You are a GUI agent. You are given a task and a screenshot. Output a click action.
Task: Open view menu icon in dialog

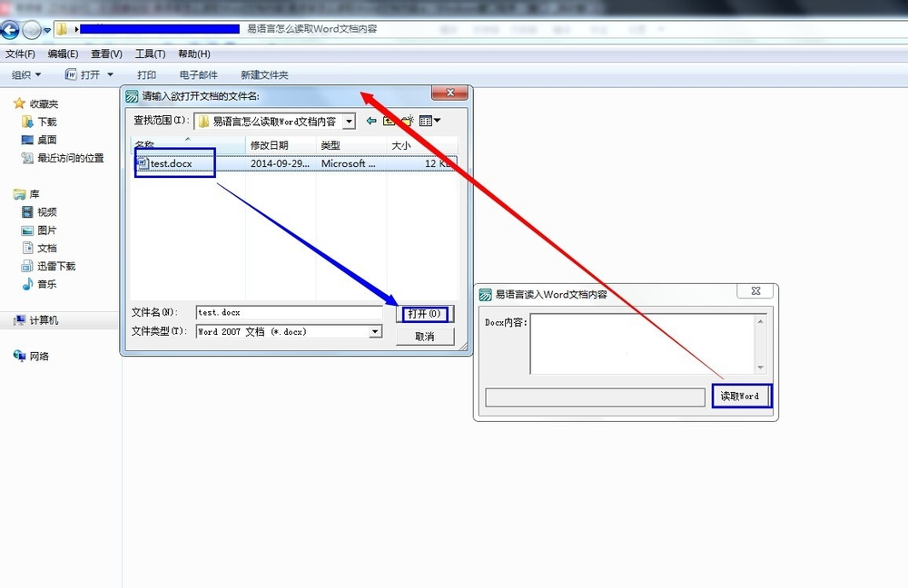tap(429, 121)
